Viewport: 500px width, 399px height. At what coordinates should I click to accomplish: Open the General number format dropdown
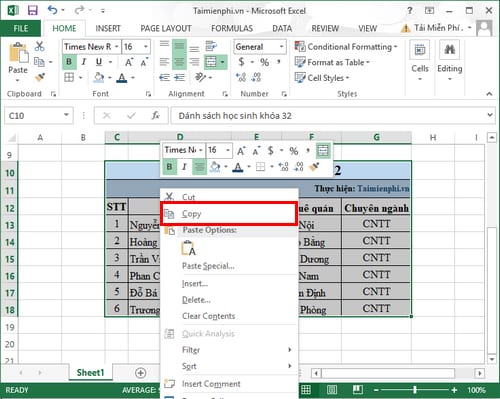click(282, 47)
